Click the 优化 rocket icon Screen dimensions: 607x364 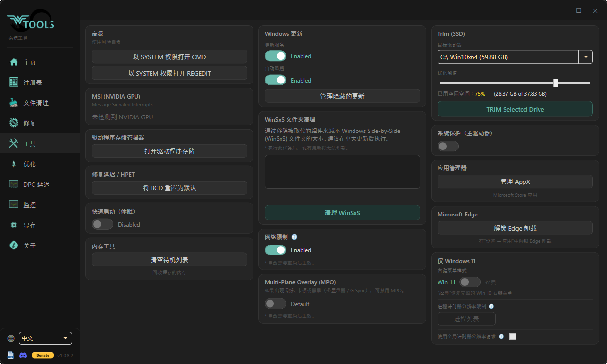(x=14, y=164)
